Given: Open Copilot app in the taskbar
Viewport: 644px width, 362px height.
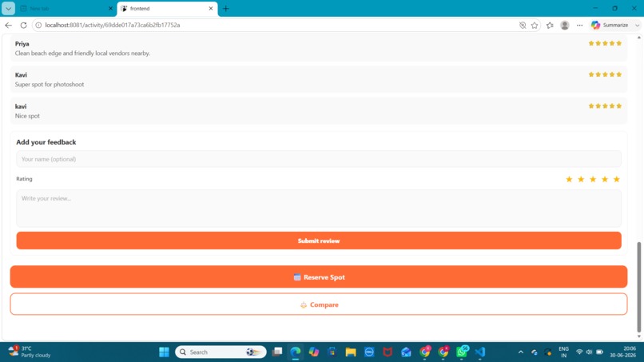Looking at the screenshot, I should click(314, 352).
